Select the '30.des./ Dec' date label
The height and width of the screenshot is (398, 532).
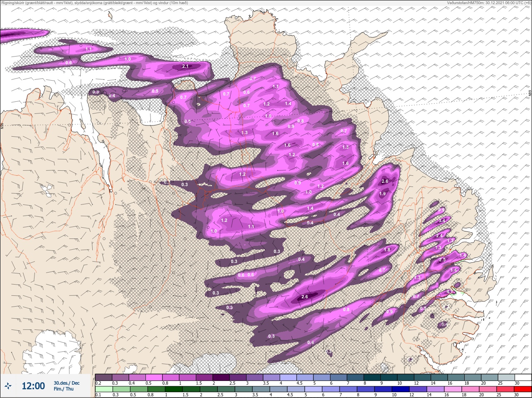(x=66, y=383)
